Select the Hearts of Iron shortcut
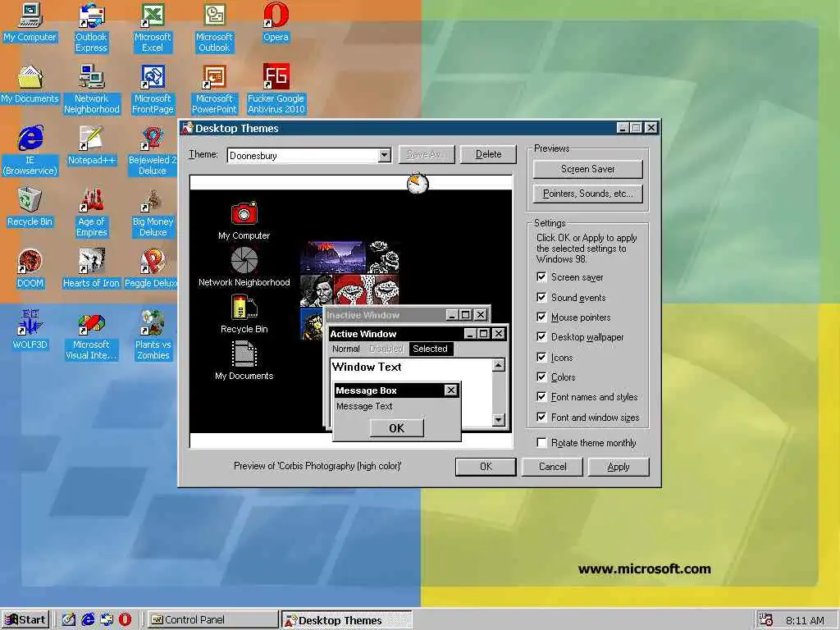 92,269
